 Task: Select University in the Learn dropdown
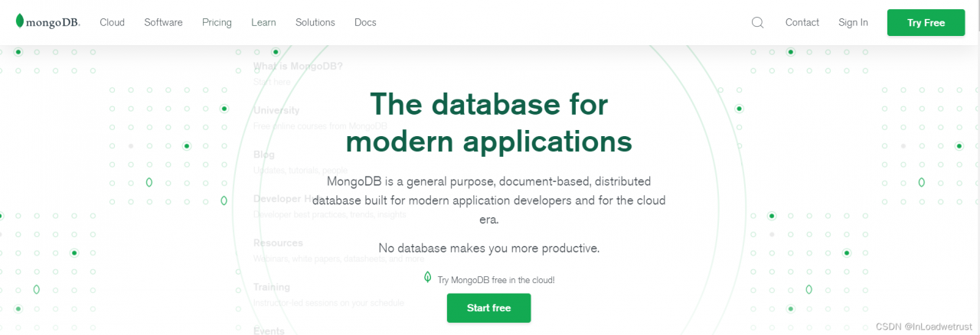[276, 110]
